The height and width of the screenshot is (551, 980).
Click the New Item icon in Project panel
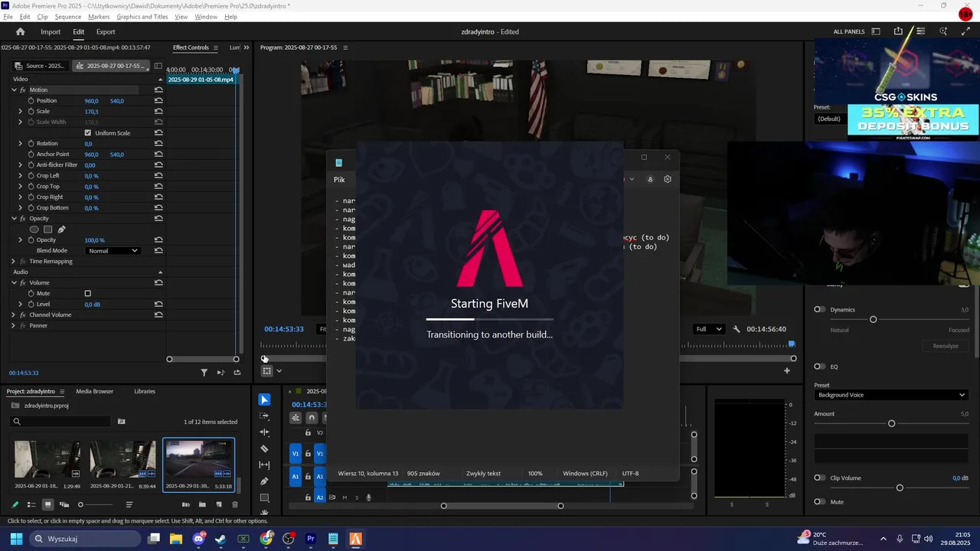coord(219,504)
